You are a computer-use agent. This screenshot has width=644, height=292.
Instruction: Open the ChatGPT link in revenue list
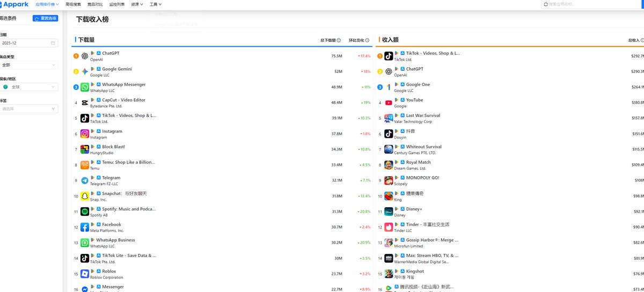click(x=415, y=69)
